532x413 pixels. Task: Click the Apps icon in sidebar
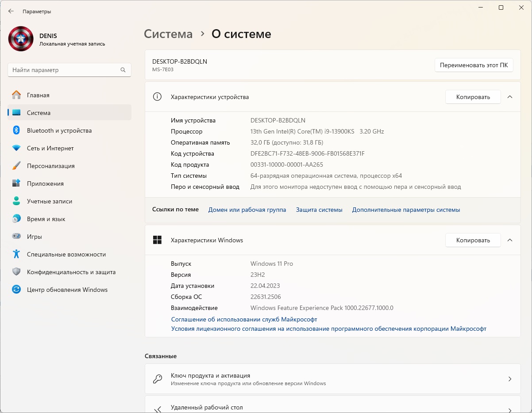point(16,184)
